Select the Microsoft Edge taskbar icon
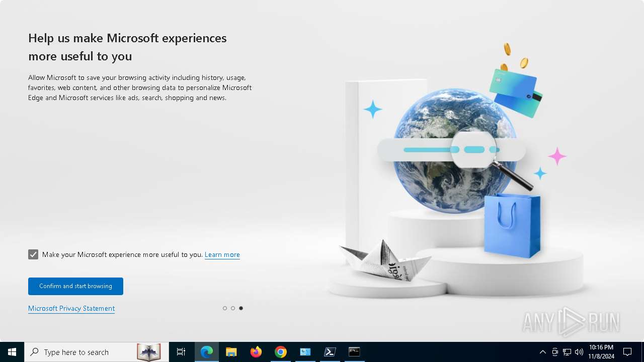The width and height of the screenshot is (644, 362). click(207, 352)
